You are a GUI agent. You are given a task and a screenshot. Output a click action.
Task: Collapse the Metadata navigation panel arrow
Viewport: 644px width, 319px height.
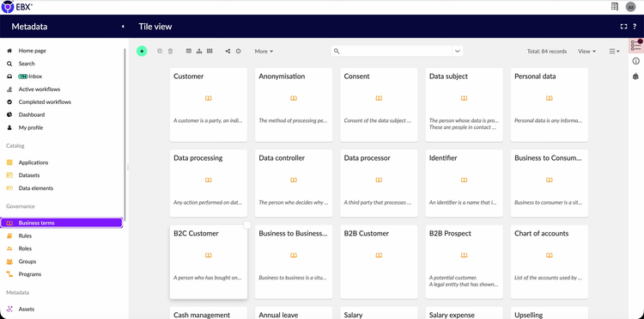tap(123, 27)
